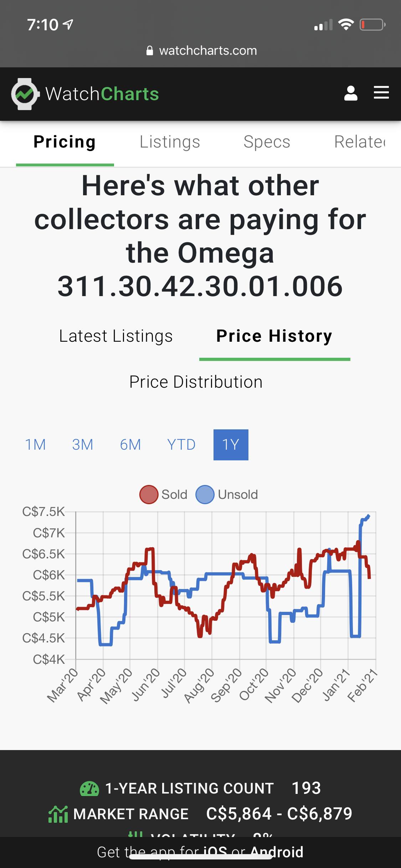Switch chart to YTD range
This screenshot has width=401, height=868.
(181, 445)
